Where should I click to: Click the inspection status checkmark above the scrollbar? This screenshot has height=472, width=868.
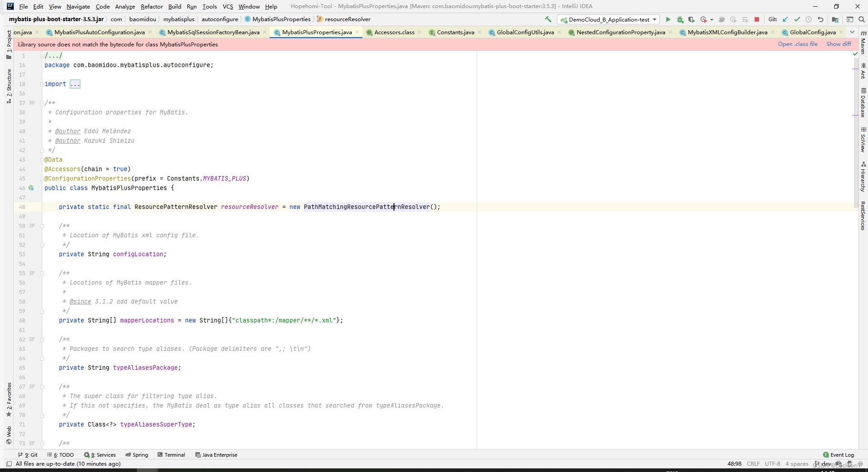855,54
